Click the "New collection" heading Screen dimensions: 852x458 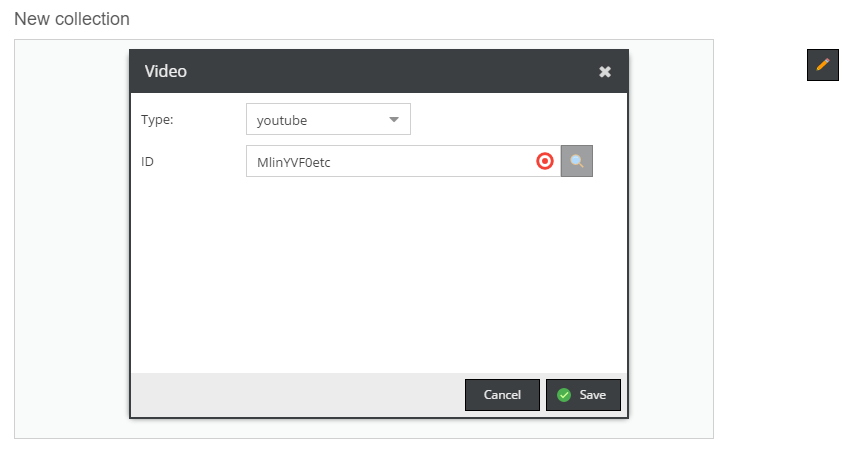[72, 19]
